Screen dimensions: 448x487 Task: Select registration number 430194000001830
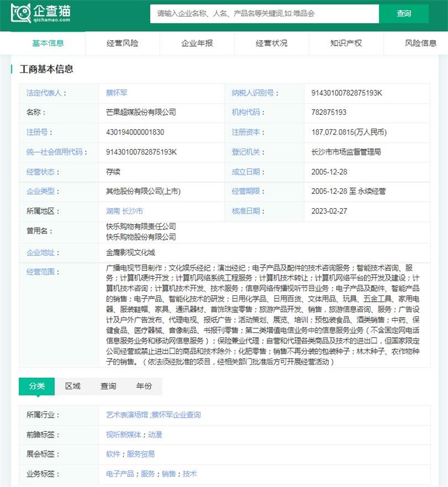(135, 132)
